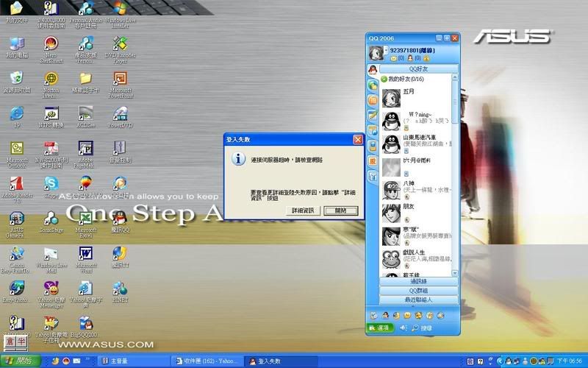Select orange 服 icon in QQ side strip
Image resolution: width=588 pixels, height=368 pixels.
coord(373,161)
